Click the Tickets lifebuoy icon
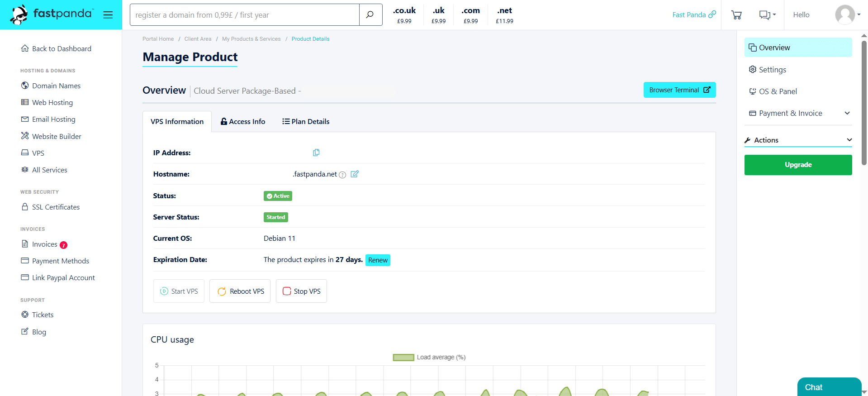Image resolution: width=868 pixels, height=396 pixels. coord(25,315)
